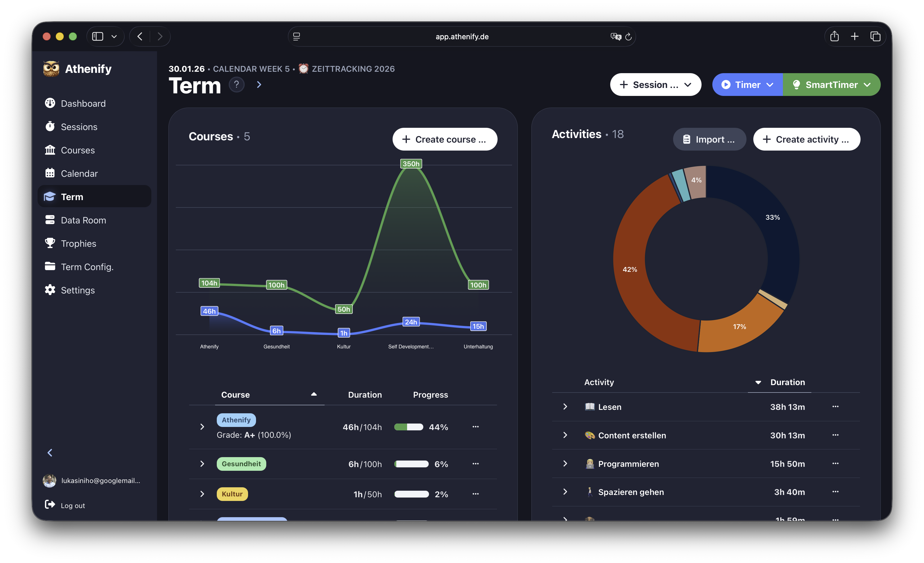Image resolution: width=924 pixels, height=563 pixels.
Task: Open the help question mark beside Term title
Action: tap(237, 85)
